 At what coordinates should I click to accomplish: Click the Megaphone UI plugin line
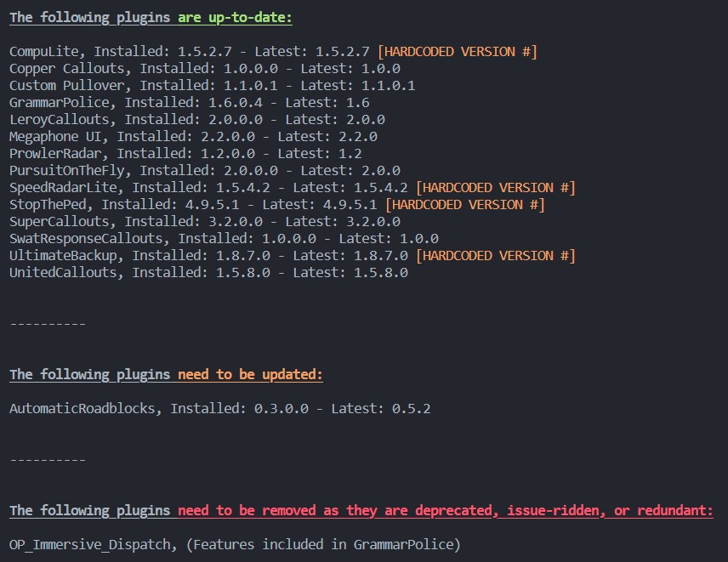(x=193, y=137)
